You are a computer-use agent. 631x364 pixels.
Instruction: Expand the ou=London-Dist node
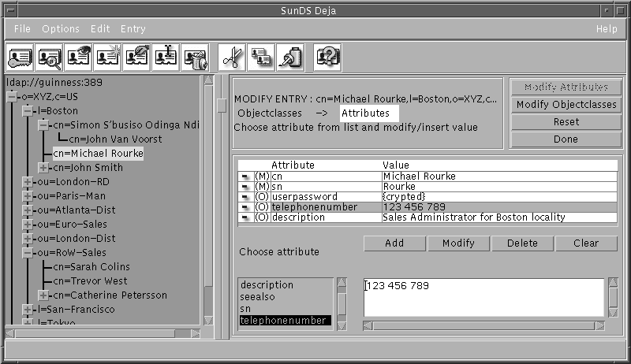[x=28, y=239]
